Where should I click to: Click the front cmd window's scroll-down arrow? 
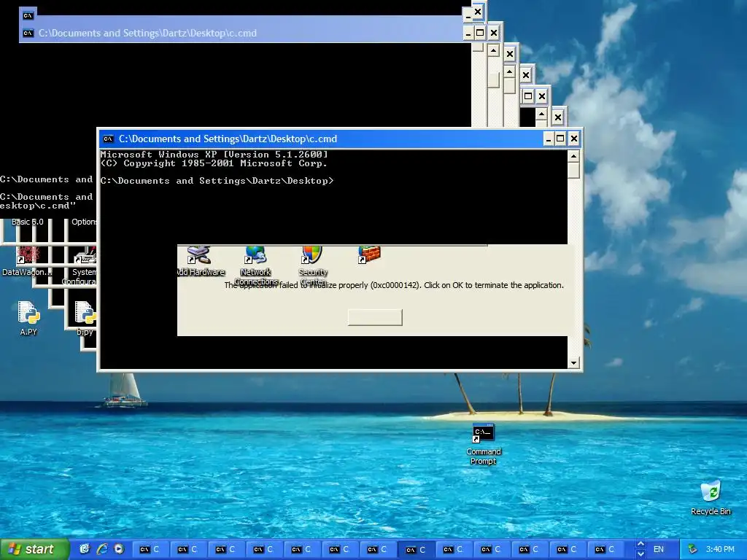tap(573, 363)
